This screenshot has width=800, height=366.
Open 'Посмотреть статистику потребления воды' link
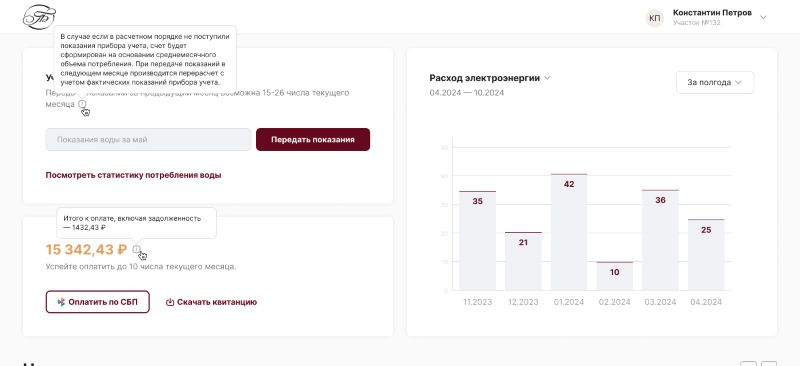tap(134, 175)
